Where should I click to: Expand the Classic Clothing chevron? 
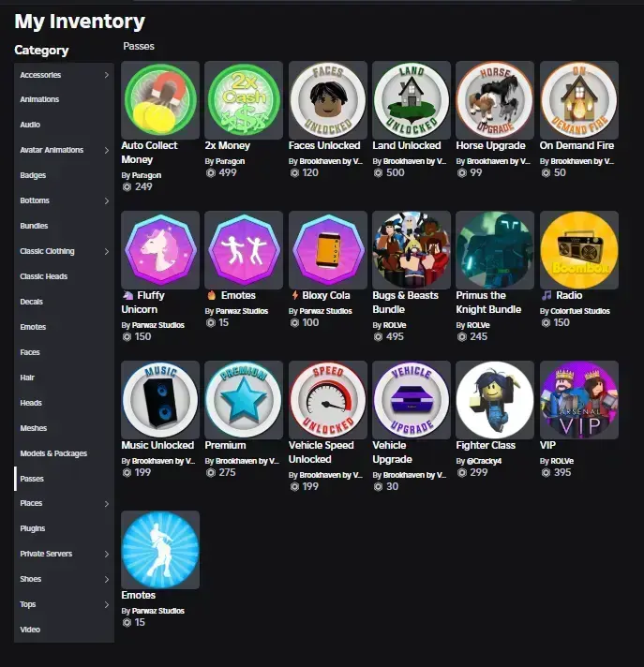tap(107, 251)
